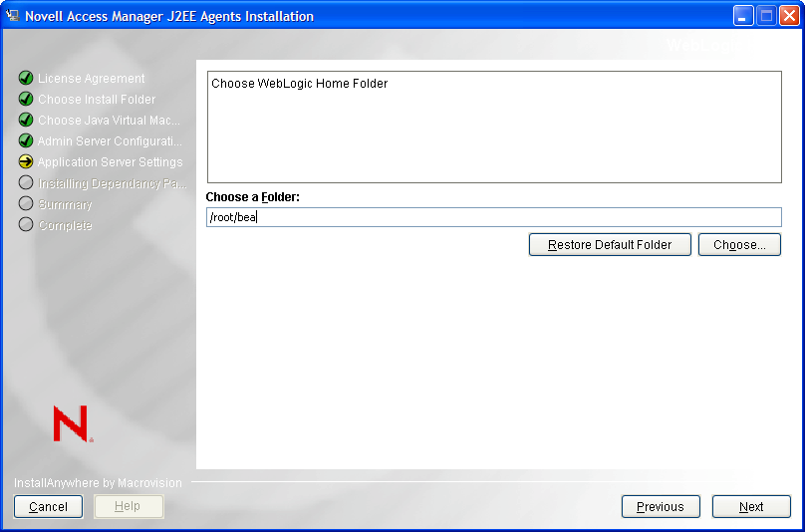This screenshot has width=805, height=532.
Task: Close the installer window
Action: (789, 16)
